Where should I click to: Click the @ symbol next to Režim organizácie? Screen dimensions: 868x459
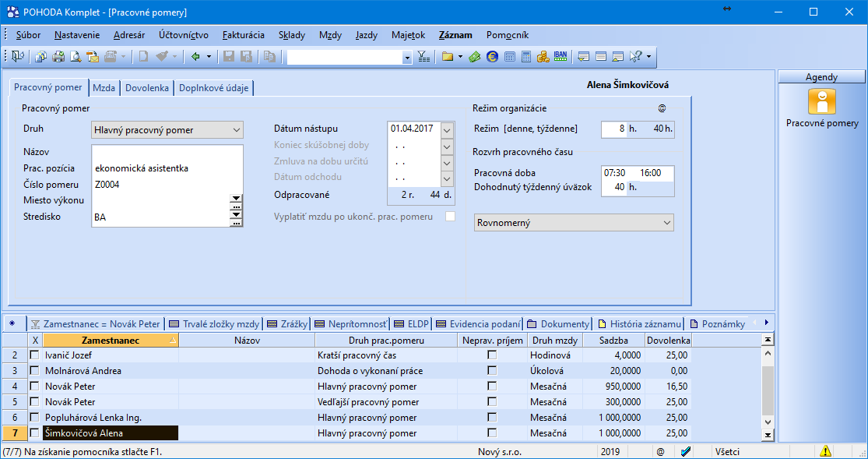[x=662, y=108]
